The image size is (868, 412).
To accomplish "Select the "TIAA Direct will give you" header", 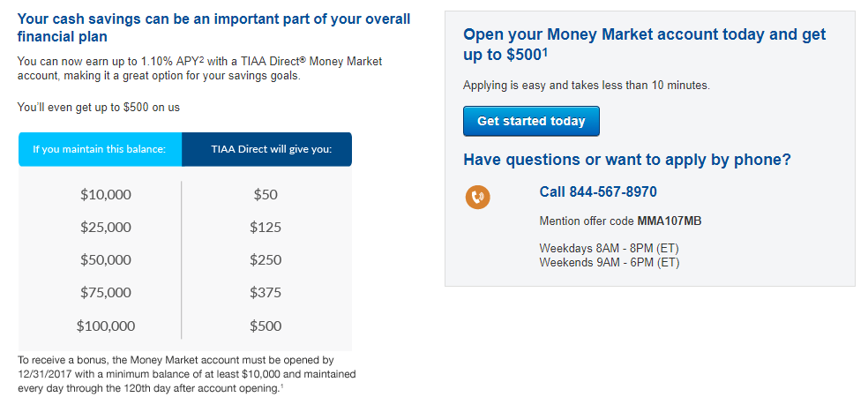I will click(266, 149).
